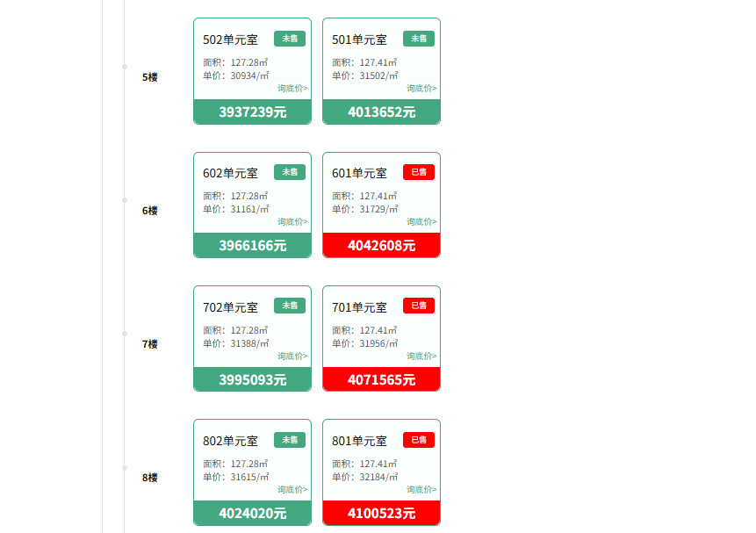Image resolution: width=756 pixels, height=533 pixels.
Task: Open 询底价 link for unit 501
Action: click(421, 88)
